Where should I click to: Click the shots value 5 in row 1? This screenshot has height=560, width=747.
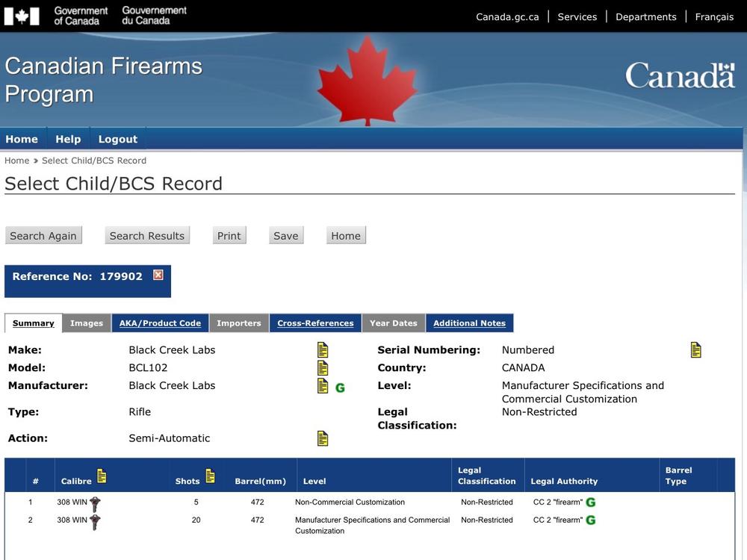click(x=196, y=502)
